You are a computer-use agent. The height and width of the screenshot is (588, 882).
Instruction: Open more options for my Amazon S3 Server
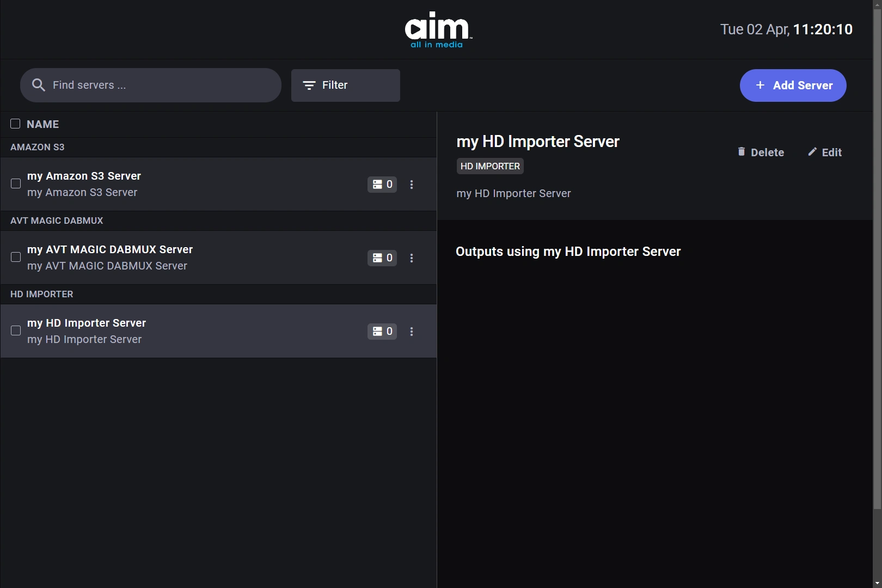tap(412, 185)
